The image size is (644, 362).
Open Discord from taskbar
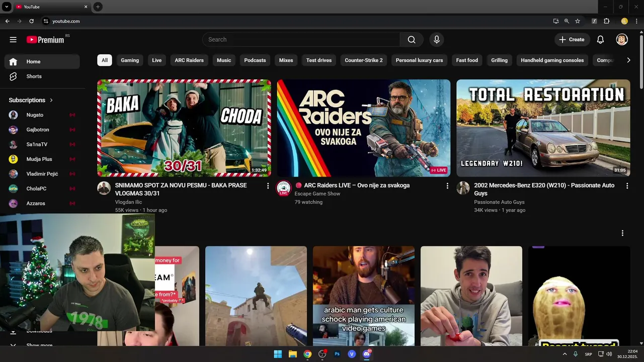[x=367, y=354]
